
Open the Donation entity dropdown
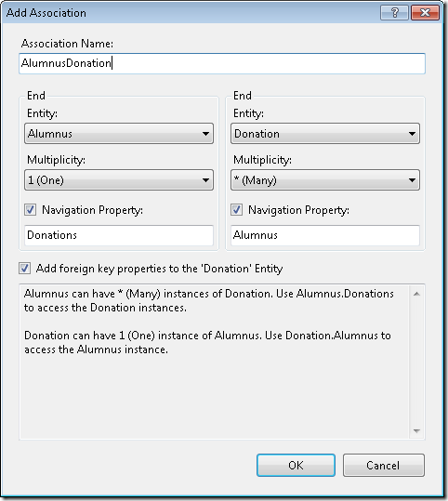coord(325,134)
